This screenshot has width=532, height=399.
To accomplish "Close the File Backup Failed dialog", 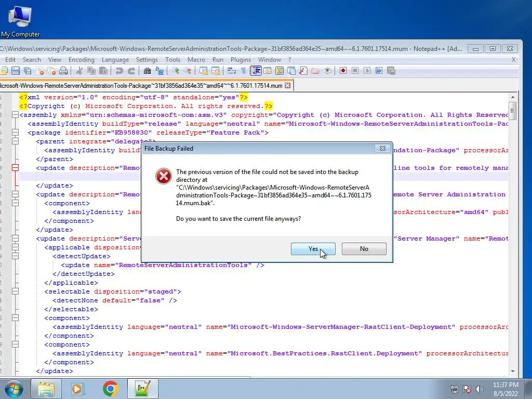I will click(x=382, y=148).
